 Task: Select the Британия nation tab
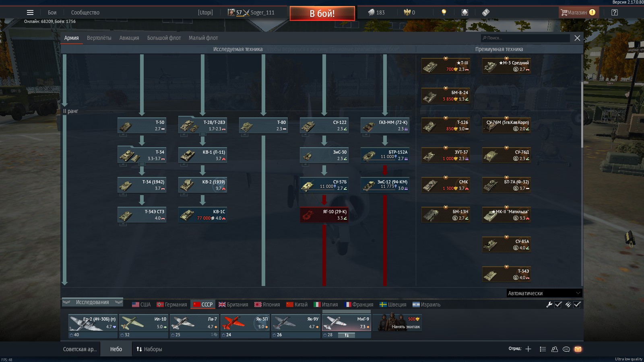pyautogui.click(x=233, y=304)
